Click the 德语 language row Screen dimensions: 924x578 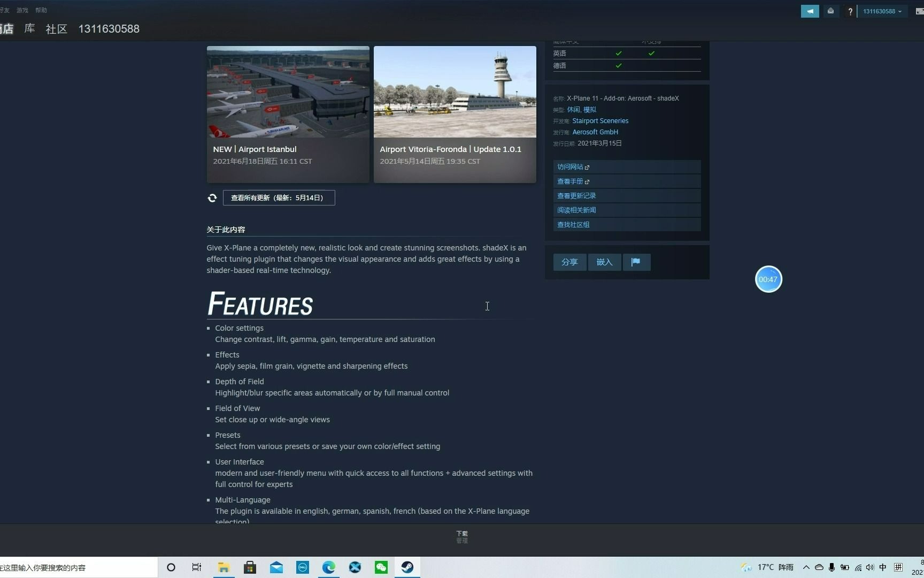[627, 66]
